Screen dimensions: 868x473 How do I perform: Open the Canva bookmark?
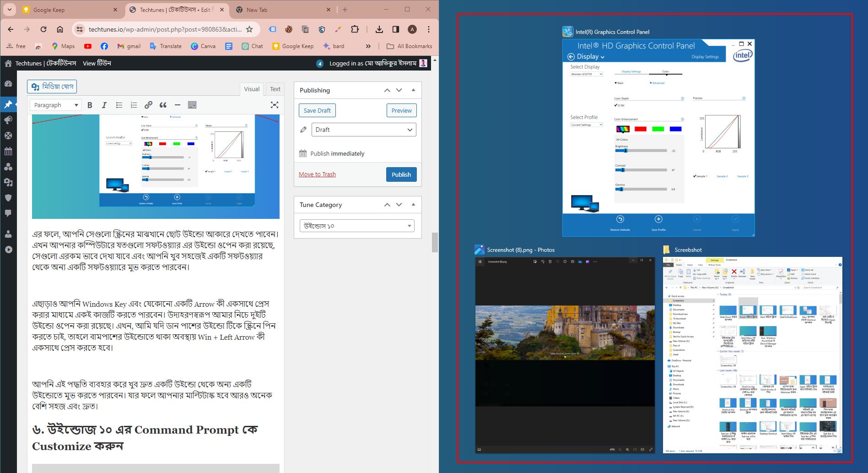(203, 46)
